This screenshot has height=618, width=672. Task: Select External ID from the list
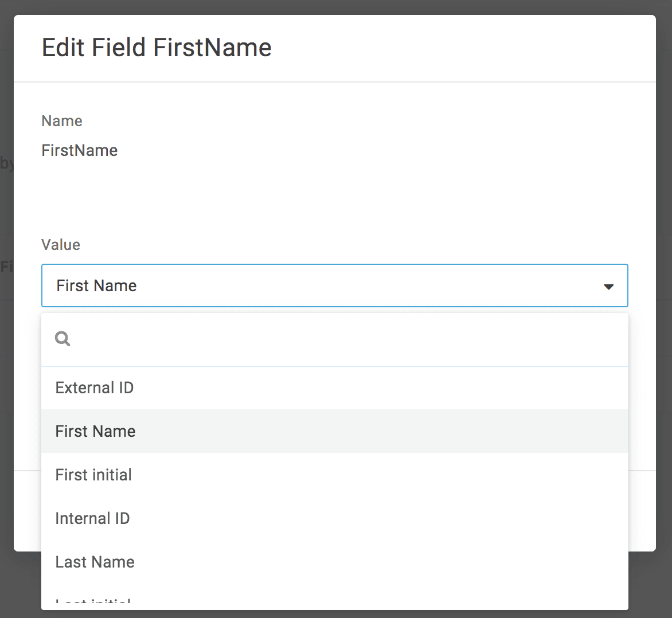(x=95, y=388)
